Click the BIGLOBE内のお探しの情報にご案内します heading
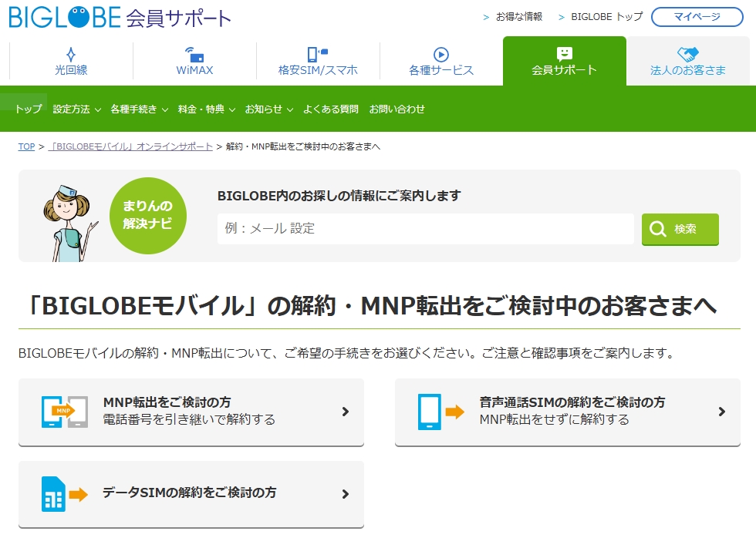Image resolution: width=756 pixels, height=538 pixels. pos(339,196)
